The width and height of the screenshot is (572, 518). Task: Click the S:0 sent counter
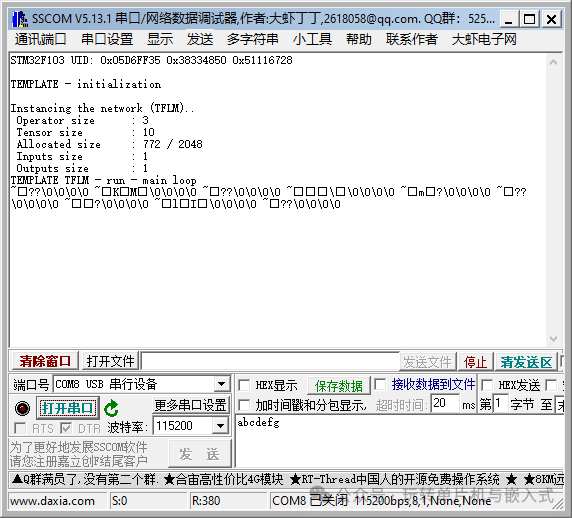point(120,501)
